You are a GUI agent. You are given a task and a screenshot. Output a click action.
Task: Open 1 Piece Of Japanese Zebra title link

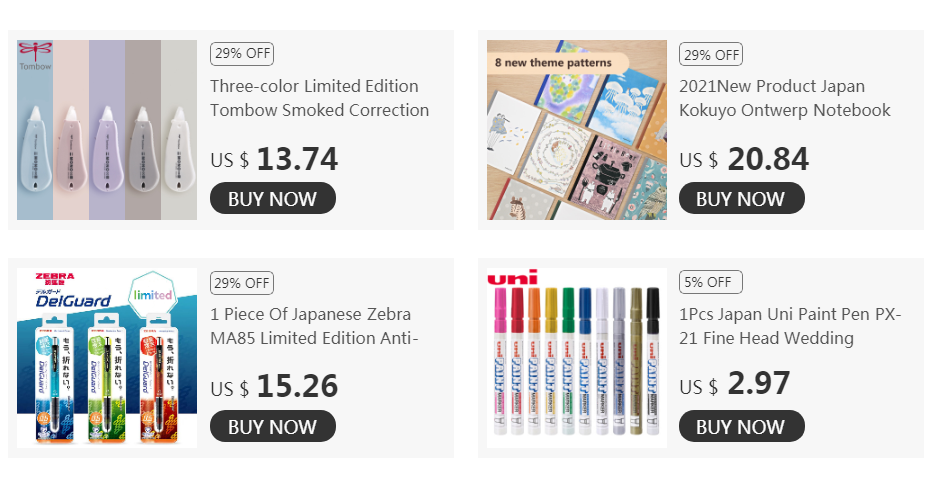[x=314, y=326]
